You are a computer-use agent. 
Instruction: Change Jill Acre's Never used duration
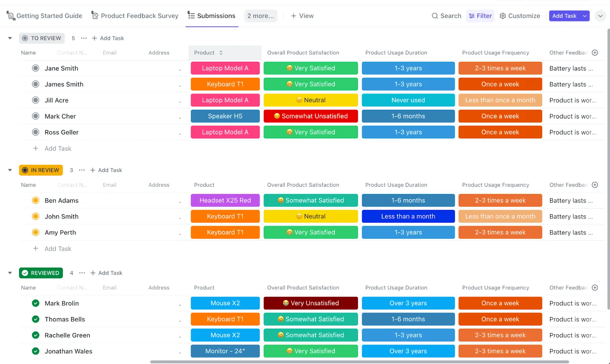pyautogui.click(x=408, y=100)
